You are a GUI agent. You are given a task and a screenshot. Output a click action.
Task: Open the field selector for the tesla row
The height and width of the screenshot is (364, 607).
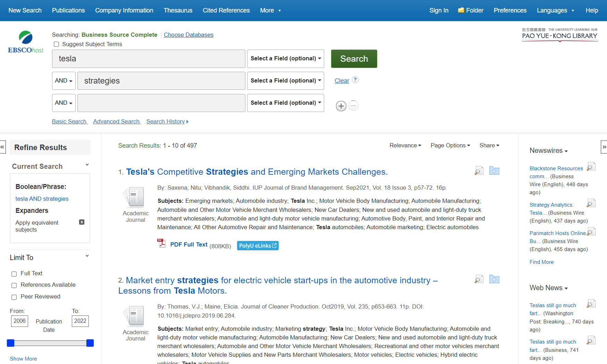[x=286, y=59]
